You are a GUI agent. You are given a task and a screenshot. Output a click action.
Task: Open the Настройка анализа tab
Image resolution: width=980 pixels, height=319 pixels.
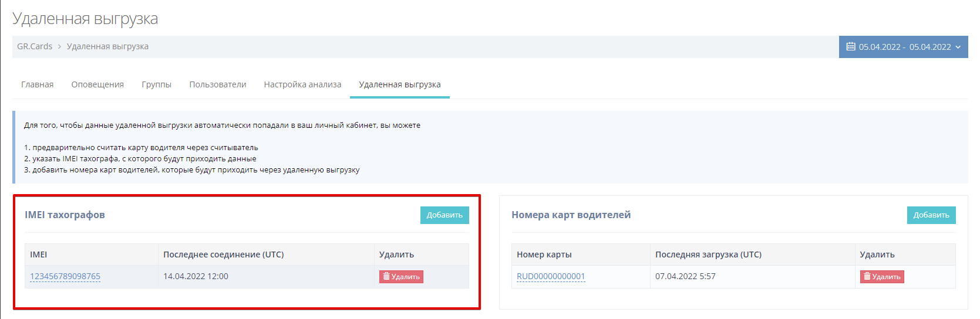(x=302, y=84)
